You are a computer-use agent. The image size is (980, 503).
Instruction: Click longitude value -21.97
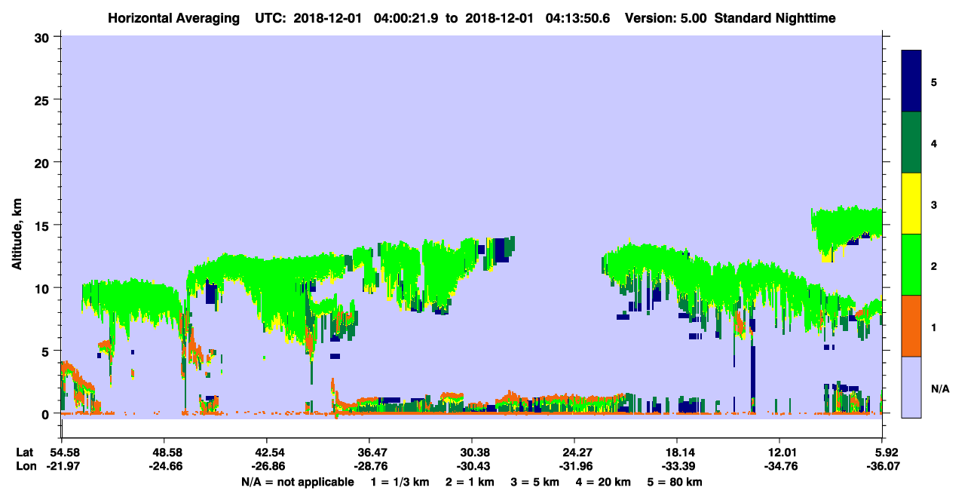(62, 466)
